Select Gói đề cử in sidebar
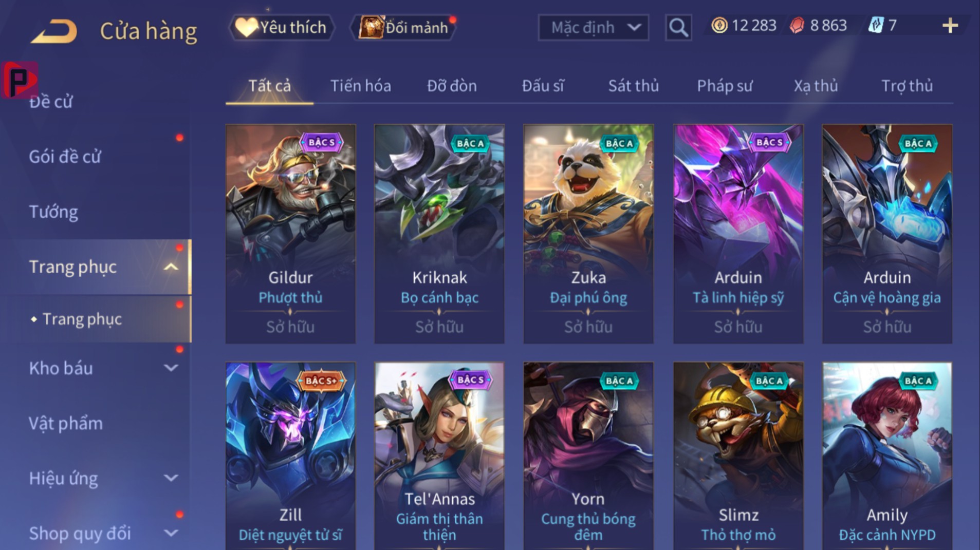The image size is (980, 550). tap(65, 157)
